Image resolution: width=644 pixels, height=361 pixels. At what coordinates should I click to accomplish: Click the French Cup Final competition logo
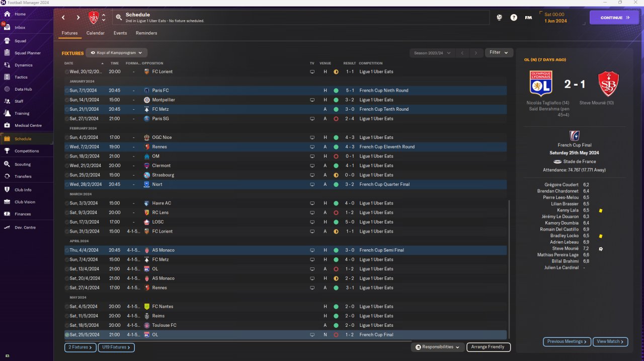point(574,135)
